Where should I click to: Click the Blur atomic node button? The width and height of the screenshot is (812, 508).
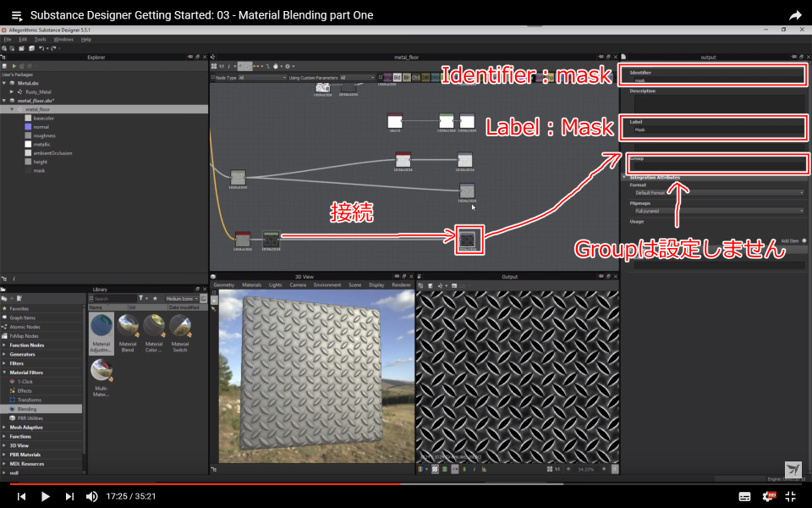[x=407, y=78]
